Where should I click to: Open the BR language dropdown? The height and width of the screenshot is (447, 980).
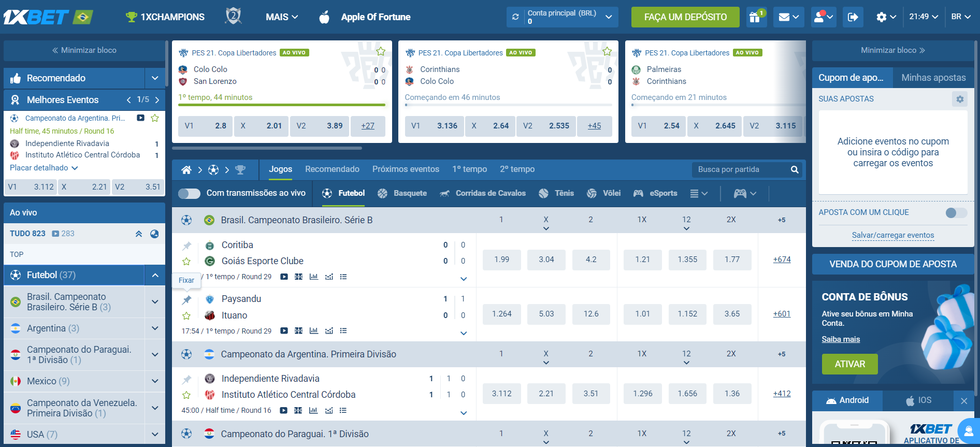[961, 17]
